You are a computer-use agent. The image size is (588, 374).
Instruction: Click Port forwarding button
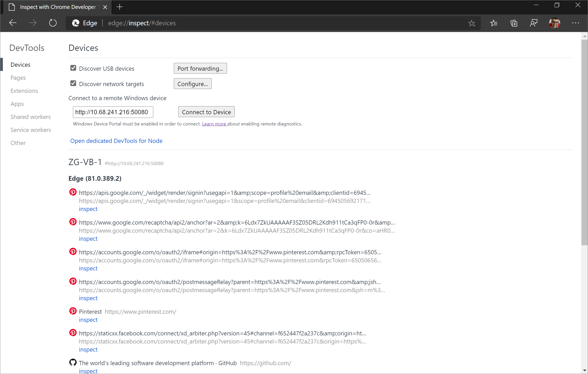click(201, 68)
